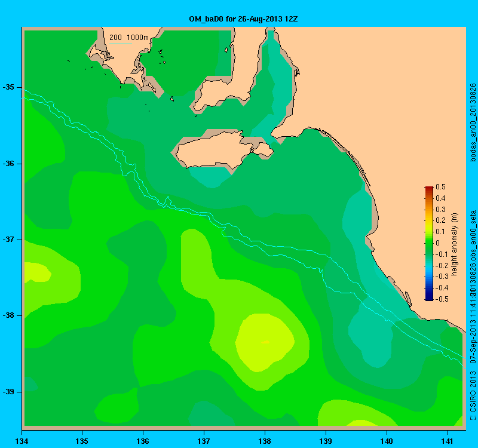478x448 pixels.
Task: Click the 'bodas_an00_20130826' vertical label
Action: click(x=473, y=122)
